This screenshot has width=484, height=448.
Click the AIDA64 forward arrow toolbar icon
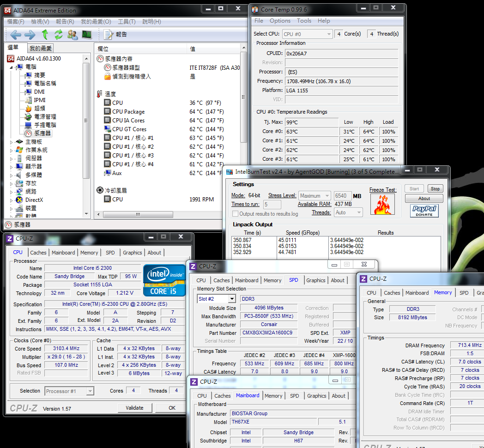point(30,35)
